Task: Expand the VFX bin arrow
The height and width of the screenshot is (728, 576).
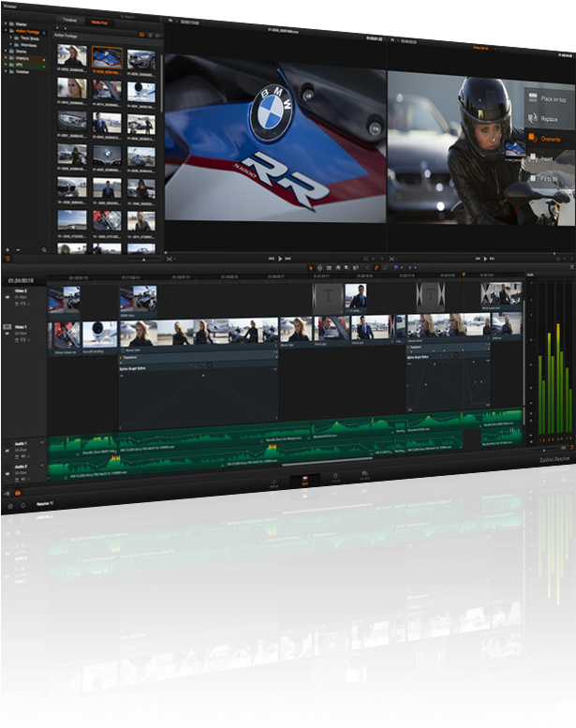Action: pyautogui.click(x=6, y=65)
